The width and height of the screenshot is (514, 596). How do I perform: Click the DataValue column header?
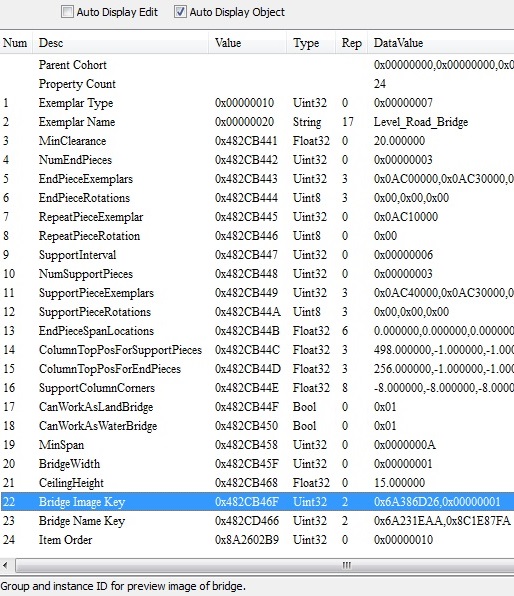click(x=441, y=43)
